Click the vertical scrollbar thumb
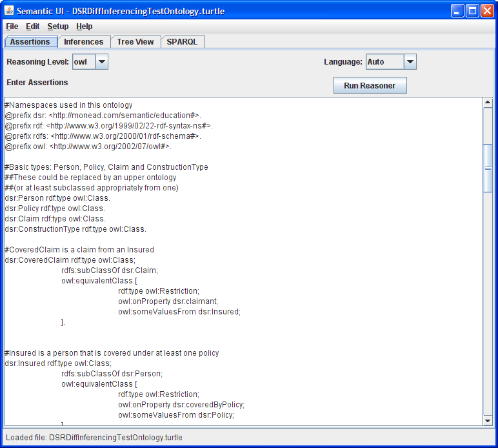Screen dimensions: 498x448 click(488, 168)
